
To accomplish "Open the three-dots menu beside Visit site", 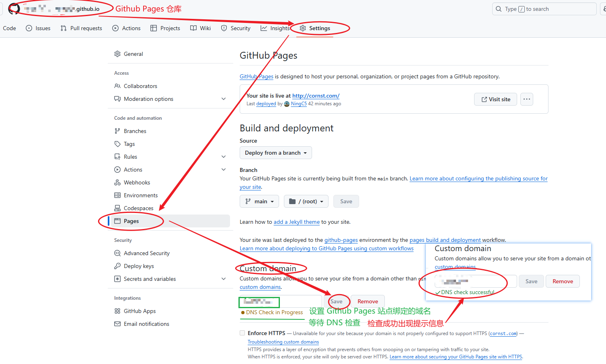I will coord(527,99).
